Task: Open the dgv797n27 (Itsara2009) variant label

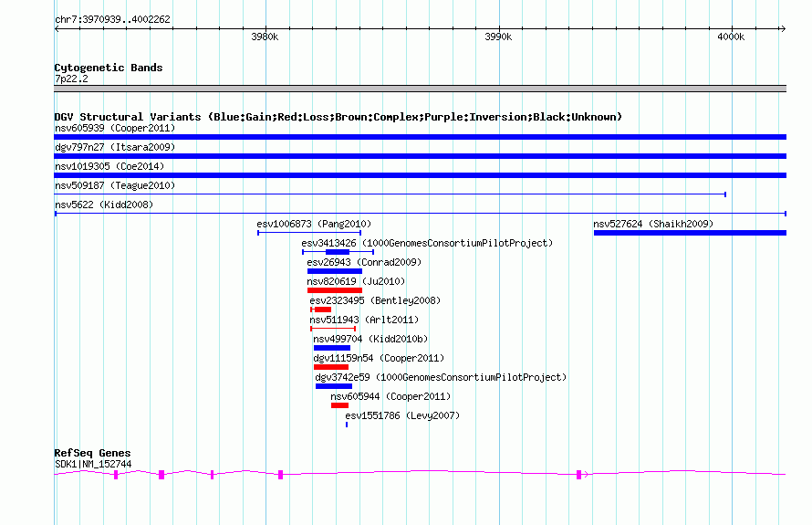Action: [115, 147]
